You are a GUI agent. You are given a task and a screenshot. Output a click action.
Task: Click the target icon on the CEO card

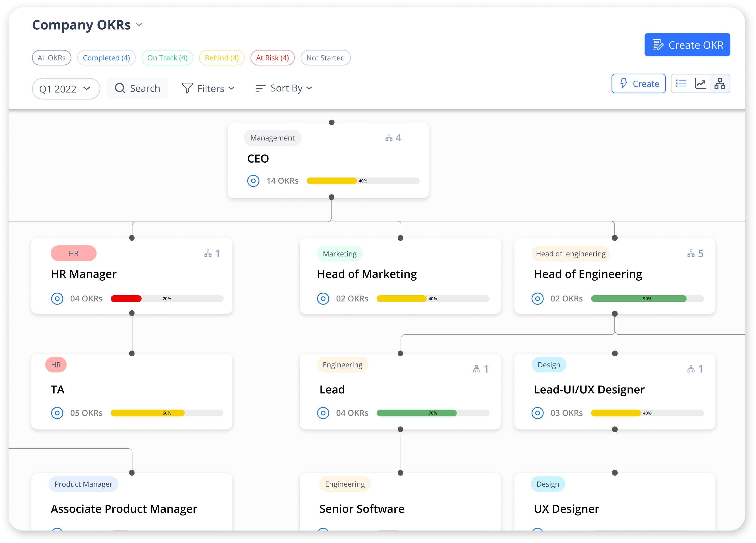(253, 181)
